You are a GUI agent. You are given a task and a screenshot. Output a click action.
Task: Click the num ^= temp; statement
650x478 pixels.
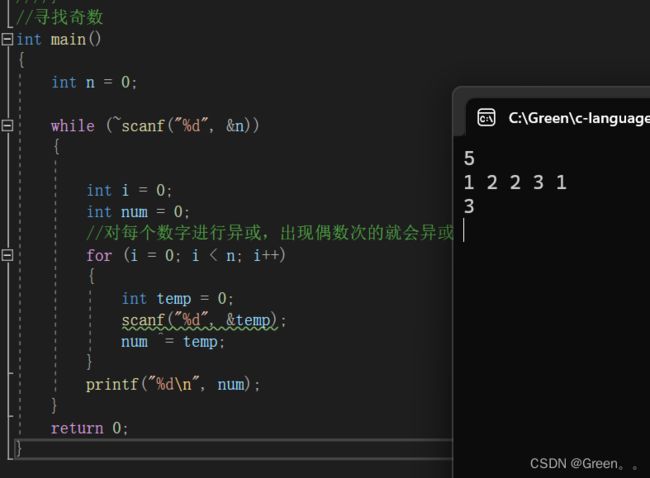pos(172,342)
